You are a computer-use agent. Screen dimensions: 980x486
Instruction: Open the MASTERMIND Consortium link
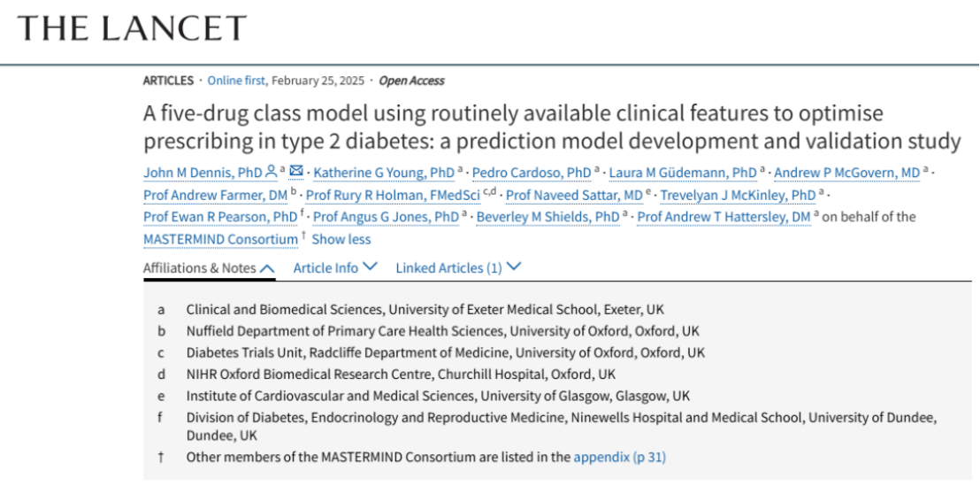[220, 240]
